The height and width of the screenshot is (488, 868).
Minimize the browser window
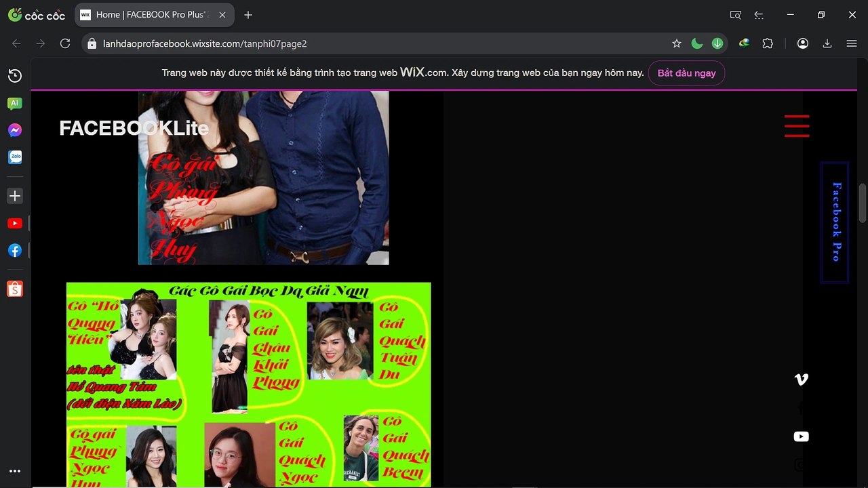point(790,14)
